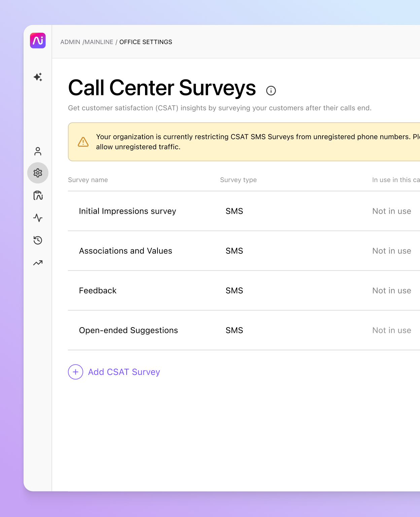Viewport: 420px width, 517px height.
Task: Sort by the Survey name column header
Action: point(88,180)
